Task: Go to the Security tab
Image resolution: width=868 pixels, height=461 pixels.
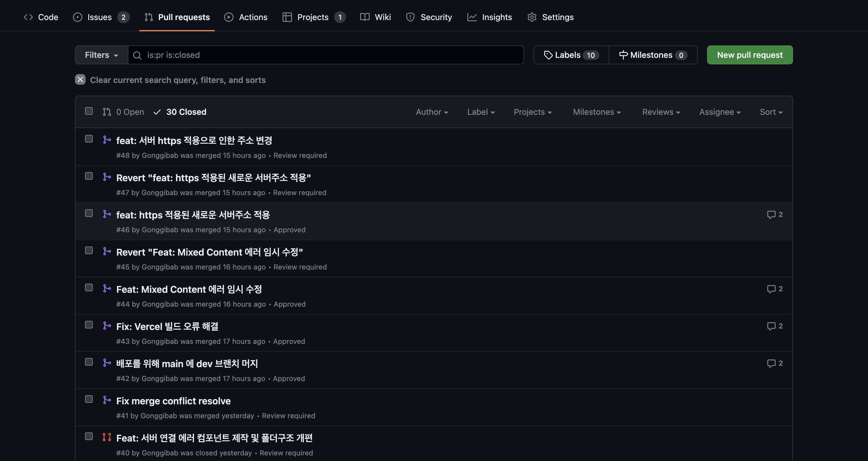Action: (x=429, y=17)
